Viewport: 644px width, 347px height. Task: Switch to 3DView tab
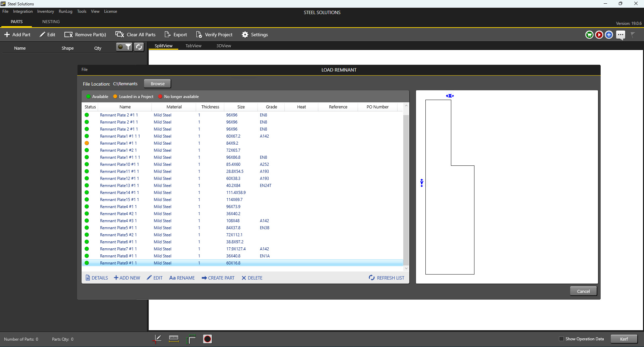[224, 46]
